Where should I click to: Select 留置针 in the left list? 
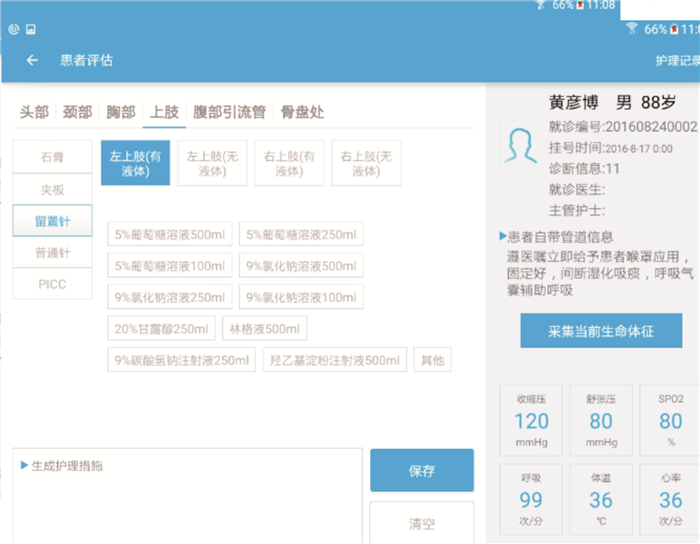tap(54, 220)
